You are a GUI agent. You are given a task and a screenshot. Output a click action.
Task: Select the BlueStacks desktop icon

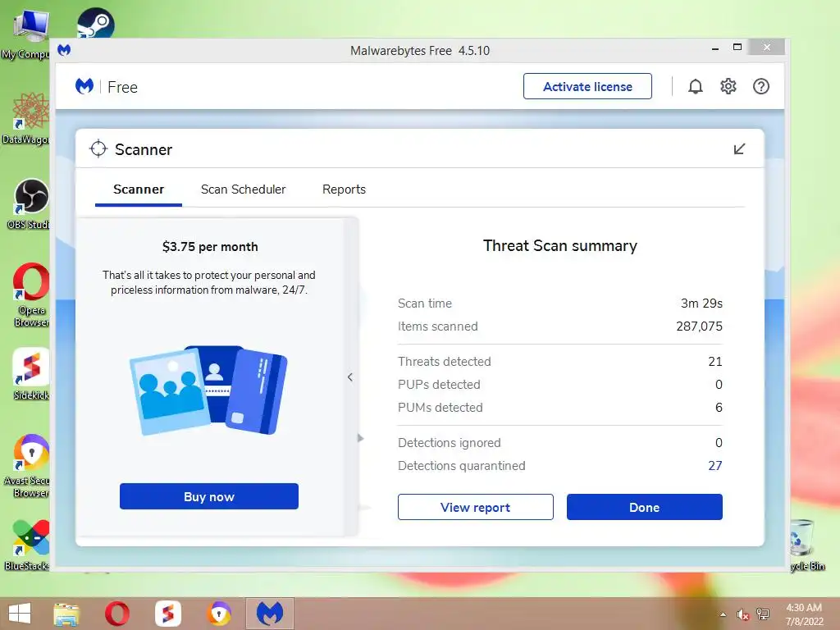click(27, 545)
